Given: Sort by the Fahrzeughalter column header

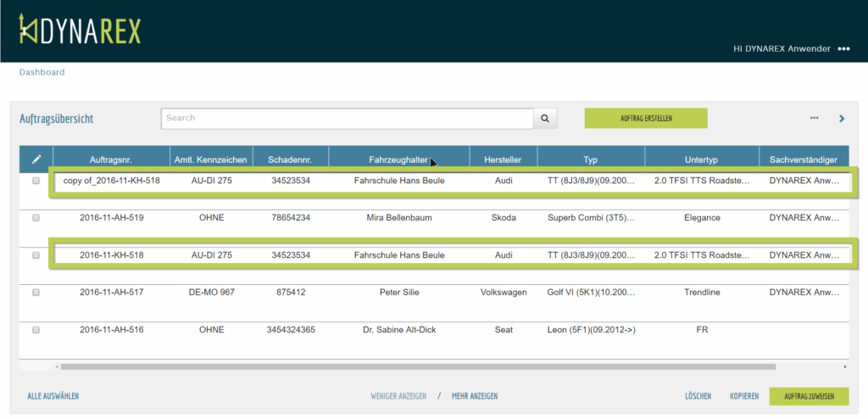Looking at the screenshot, I should (x=398, y=159).
